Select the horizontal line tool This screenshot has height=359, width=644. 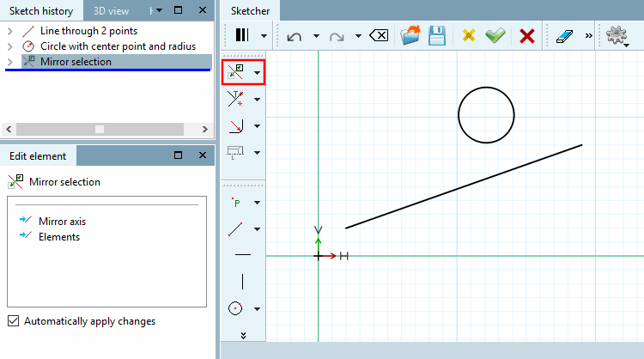click(x=243, y=255)
